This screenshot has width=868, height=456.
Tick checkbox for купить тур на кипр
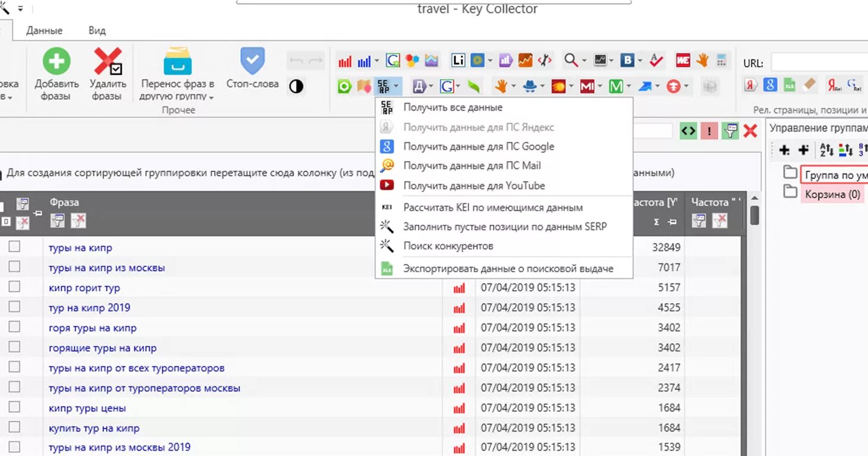tap(14, 427)
